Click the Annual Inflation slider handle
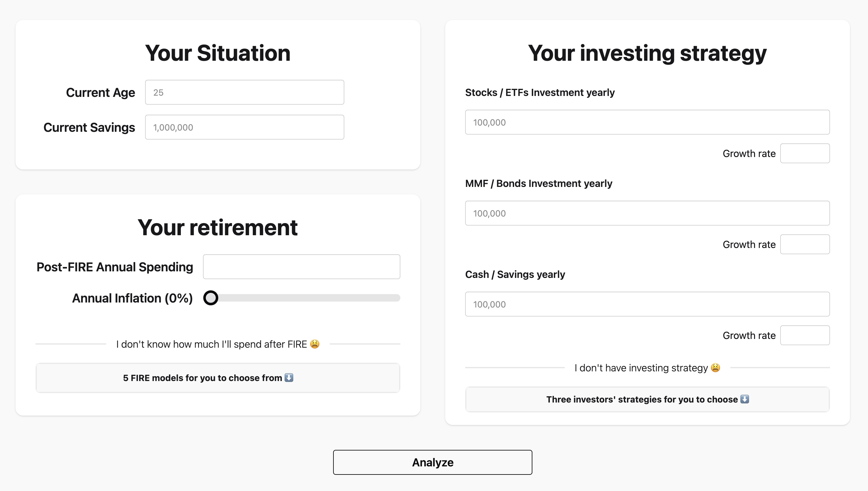This screenshot has height=491, width=868. (x=211, y=298)
